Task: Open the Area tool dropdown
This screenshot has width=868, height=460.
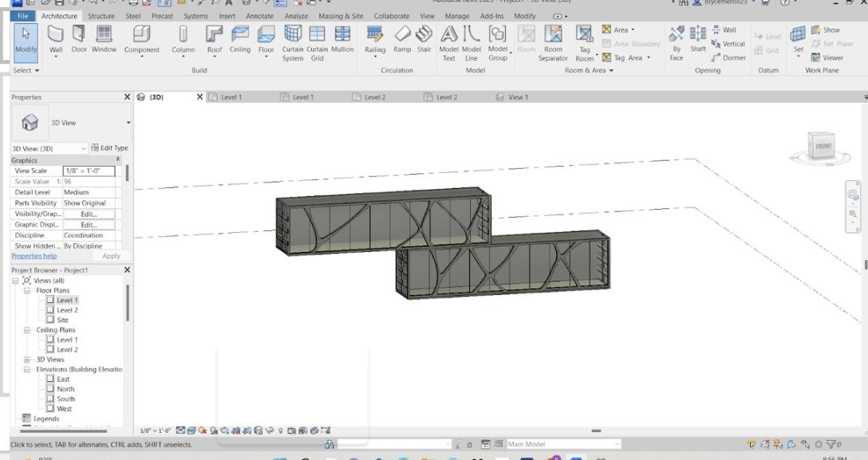Action: coord(633,29)
